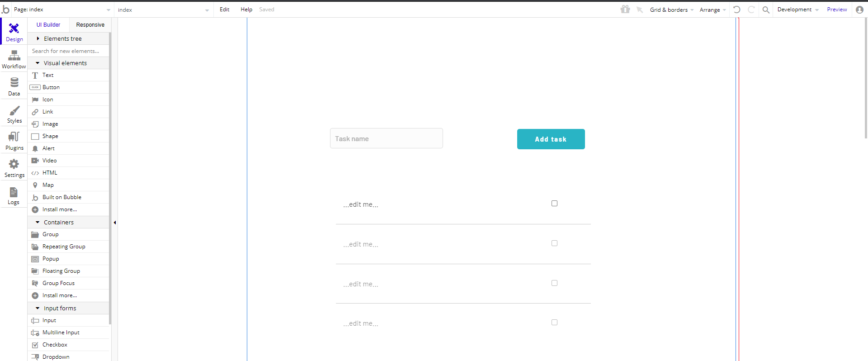Select the Group Focus container
Viewport: 868px width, 361px height.
click(68, 283)
